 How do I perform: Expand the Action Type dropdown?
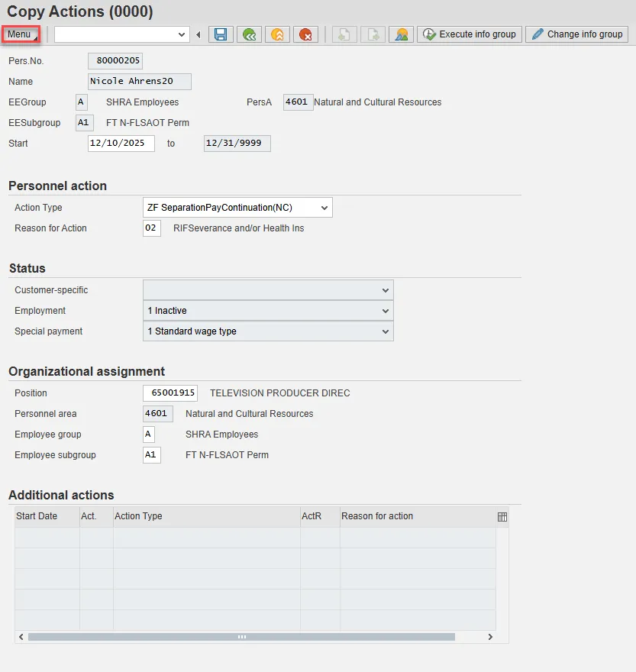[x=325, y=208]
